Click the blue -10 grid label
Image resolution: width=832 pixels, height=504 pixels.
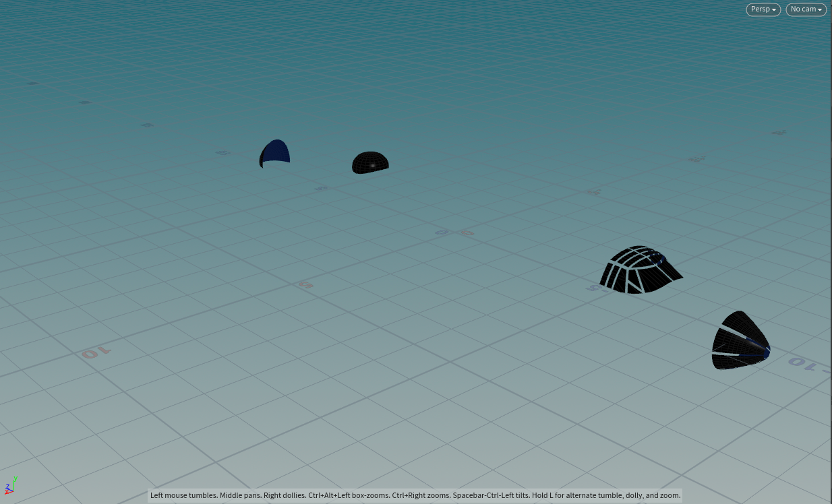[x=809, y=365]
